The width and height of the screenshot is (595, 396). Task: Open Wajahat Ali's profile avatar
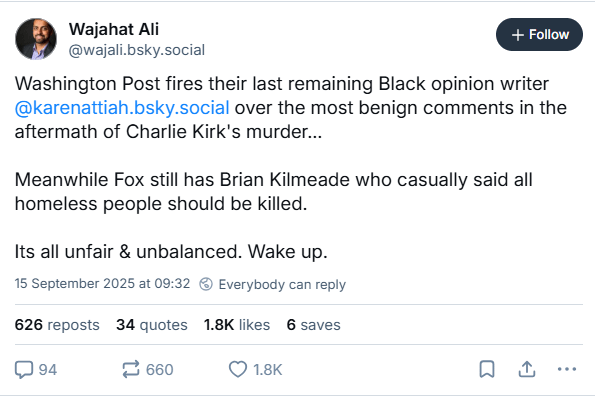[x=36, y=39]
